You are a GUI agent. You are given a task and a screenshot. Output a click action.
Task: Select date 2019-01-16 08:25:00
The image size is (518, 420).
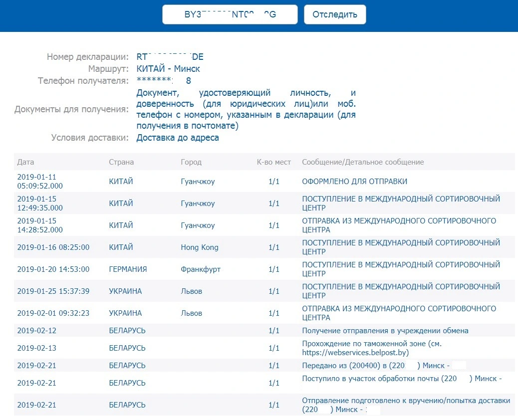point(53,247)
